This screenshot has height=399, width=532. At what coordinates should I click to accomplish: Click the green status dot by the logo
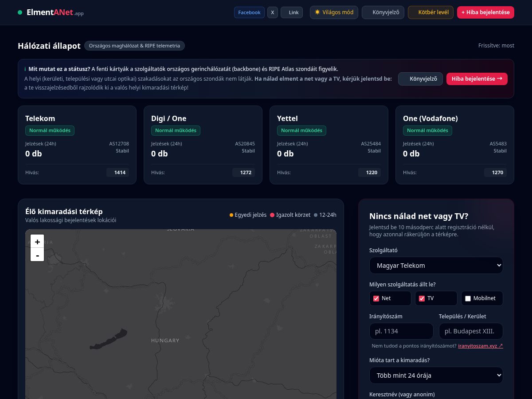[x=20, y=12]
